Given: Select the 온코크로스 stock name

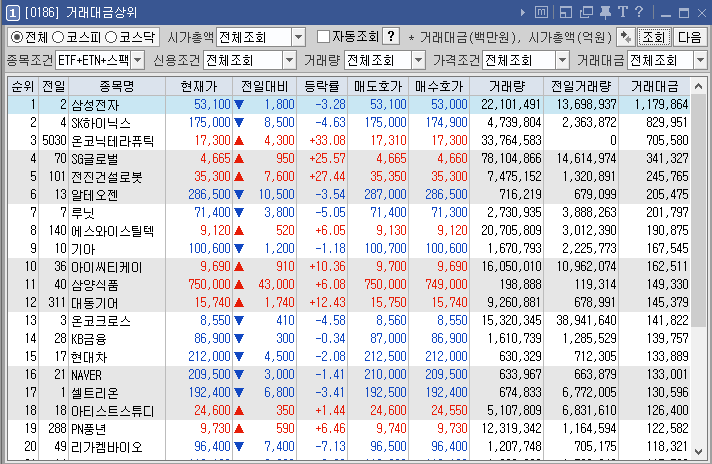Looking at the screenshot, I should click(101, 321).
